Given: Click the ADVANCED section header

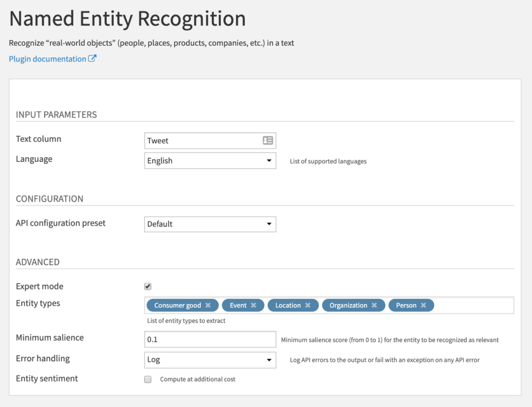Looking at the screenshot, I should click(37, 262).
